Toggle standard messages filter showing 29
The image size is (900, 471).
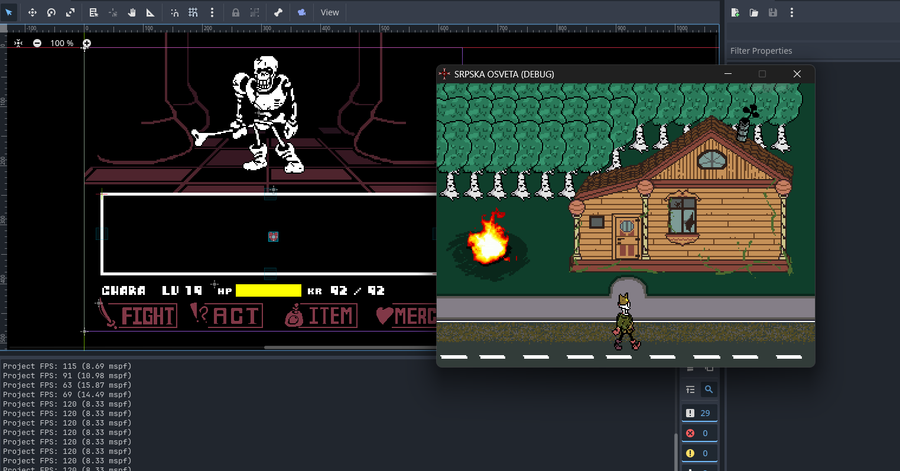pos(699,413)
